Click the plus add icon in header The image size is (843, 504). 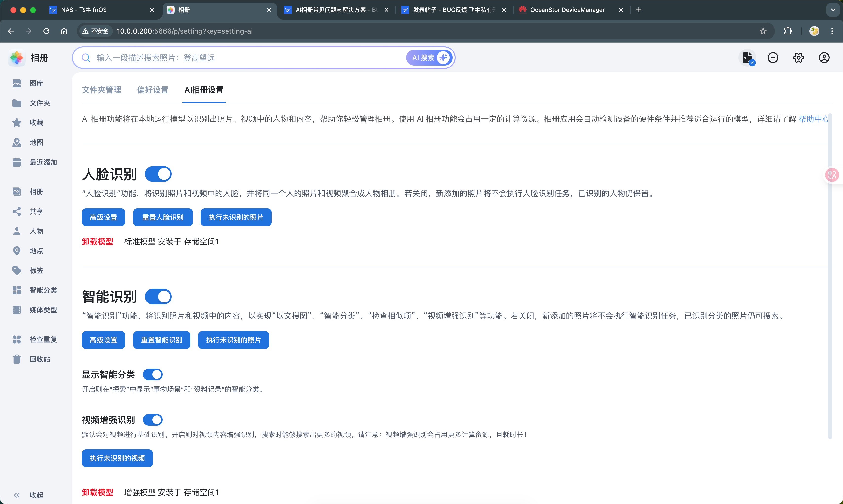pyautogui.click(x=773, y=58)
